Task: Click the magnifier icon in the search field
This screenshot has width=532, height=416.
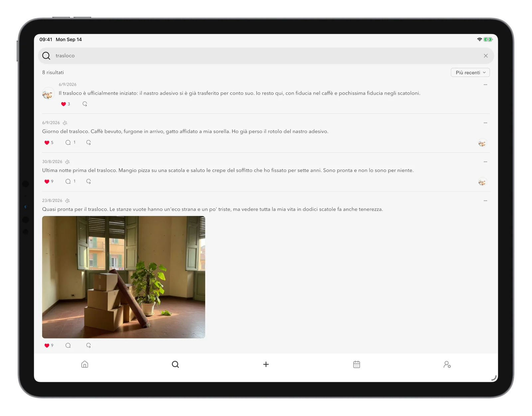Action: coord(46,56)
